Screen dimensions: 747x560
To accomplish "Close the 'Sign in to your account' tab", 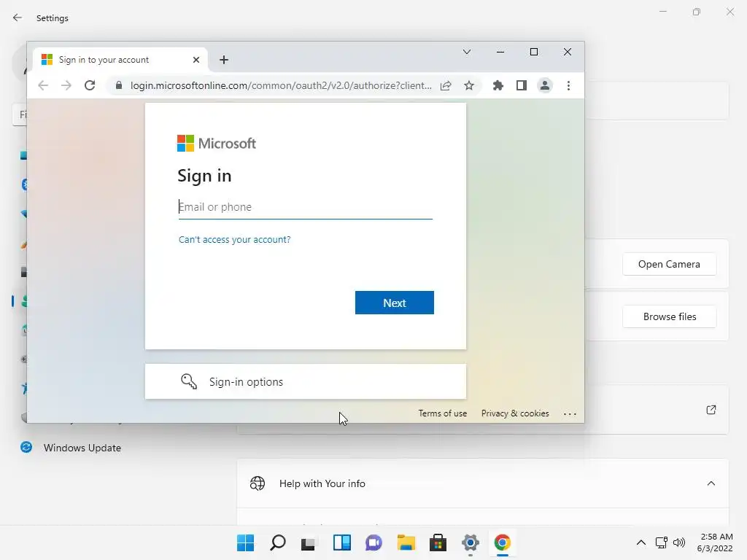I will [x=196, y=60].
